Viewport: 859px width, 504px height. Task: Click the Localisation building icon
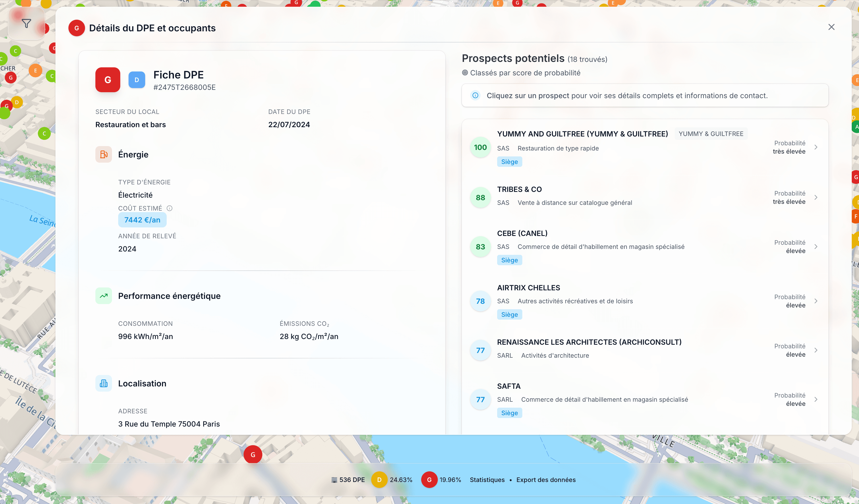coord(104,384)
